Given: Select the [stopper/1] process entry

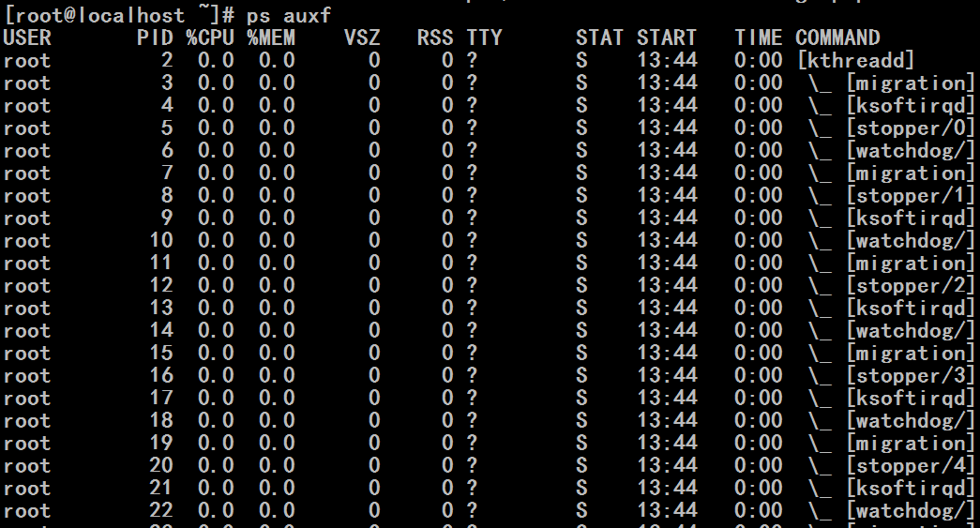Looking at the screenshot, I should tap(911, 196).
